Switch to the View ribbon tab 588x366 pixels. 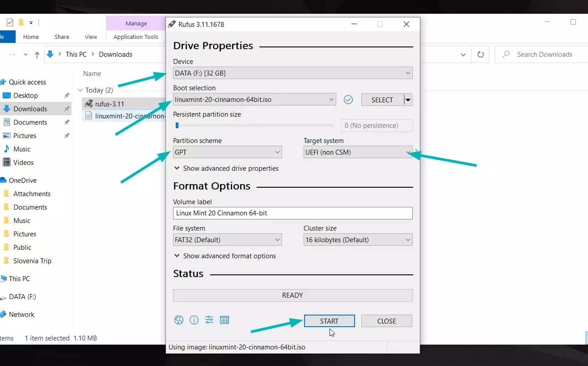[91, 37]
